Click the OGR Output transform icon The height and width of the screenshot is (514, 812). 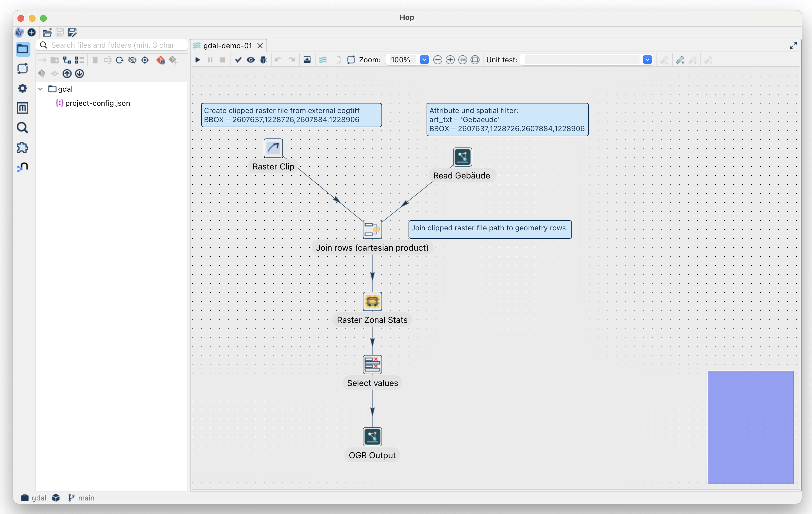pos(372,436)
